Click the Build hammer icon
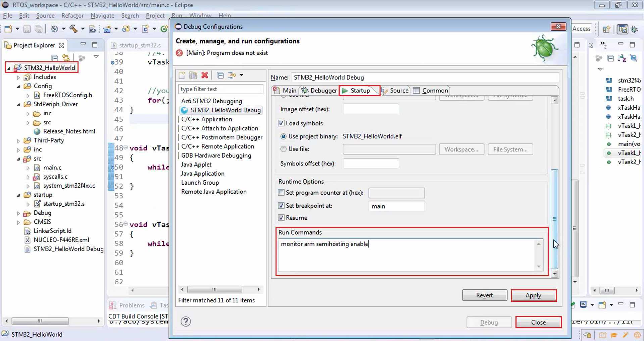The width and height of the screenshot is (644, 341). tap(73, 29)
